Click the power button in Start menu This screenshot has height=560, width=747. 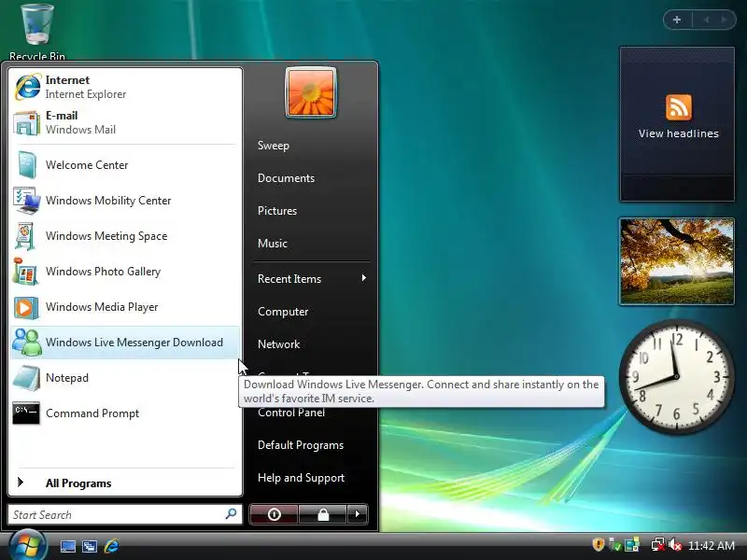274,514
